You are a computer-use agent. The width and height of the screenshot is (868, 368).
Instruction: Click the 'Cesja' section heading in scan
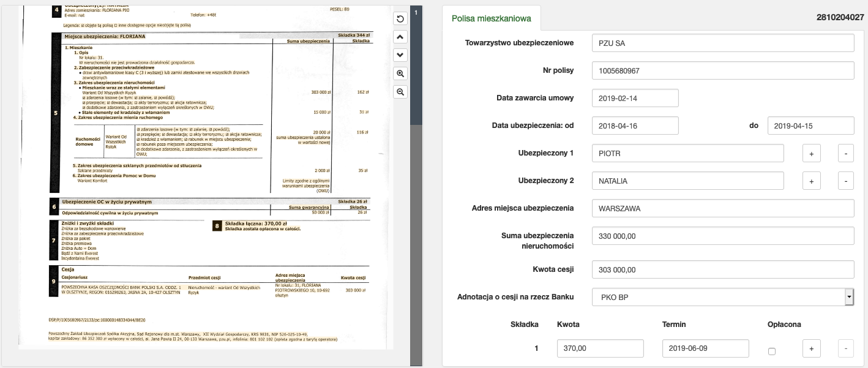[68, 269]
